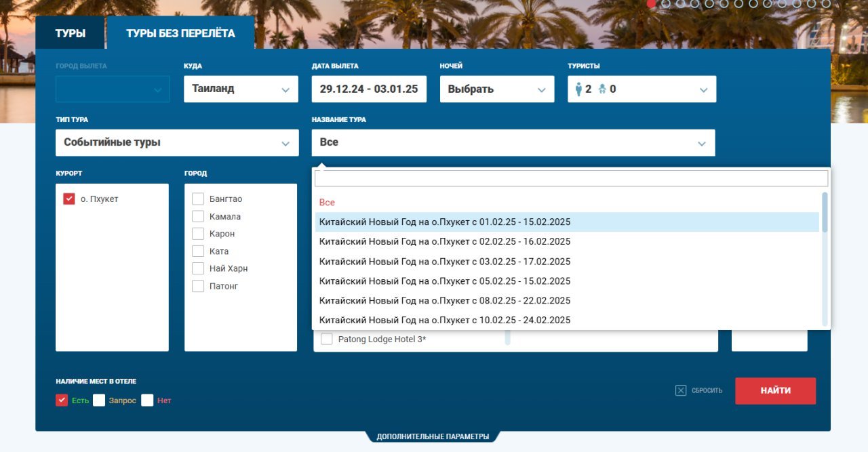Select the ТУРЫ БЕЗ ПЕРЕЛЁТА tab
868x452 pixels.
click(x=180, y=33)
